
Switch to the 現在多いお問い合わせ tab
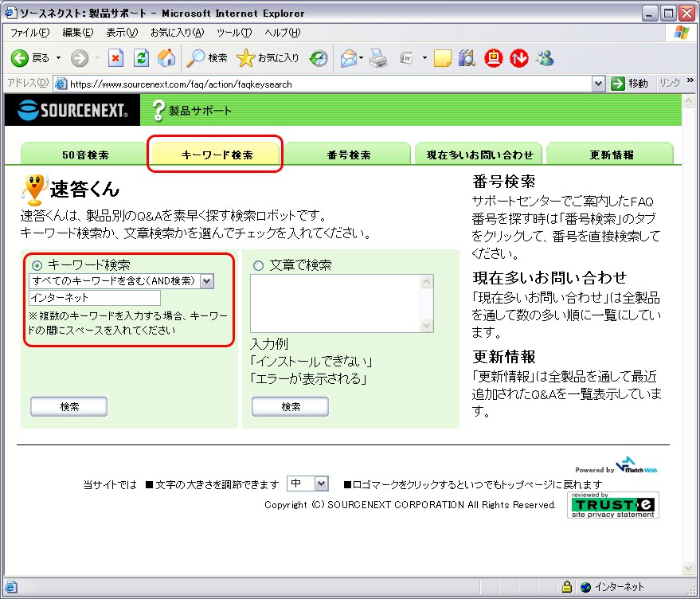[x=479, y=154]
